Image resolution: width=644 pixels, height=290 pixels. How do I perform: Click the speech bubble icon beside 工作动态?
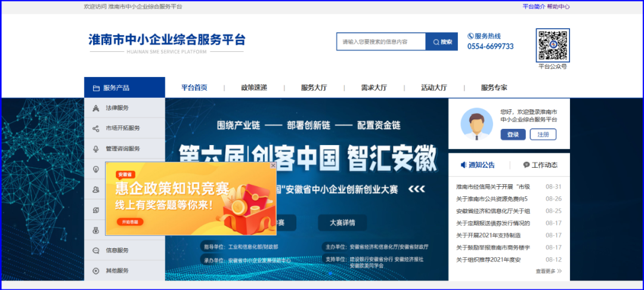(526, 165)
